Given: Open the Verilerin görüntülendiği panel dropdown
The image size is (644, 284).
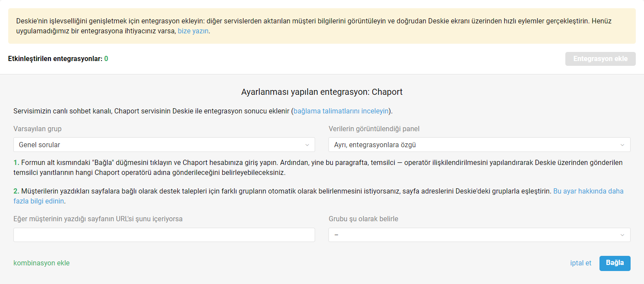Looking at the screenshot, I should (479, 145).
